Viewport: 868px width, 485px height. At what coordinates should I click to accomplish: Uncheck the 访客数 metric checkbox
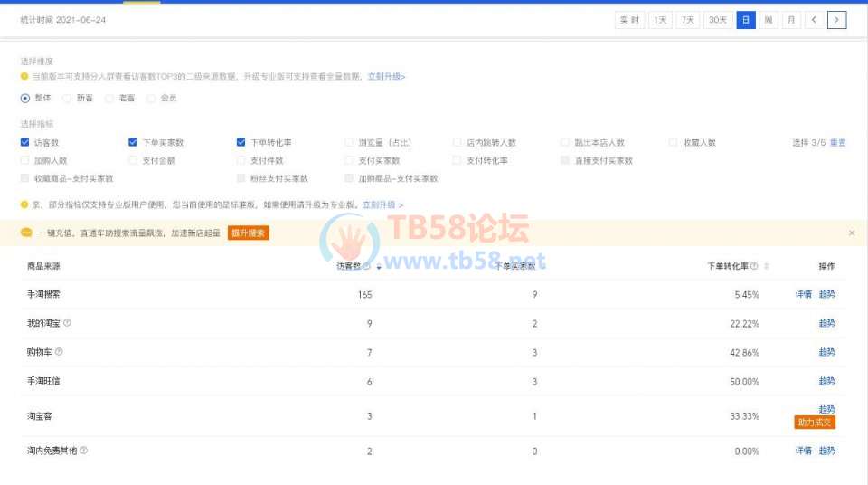point(25,142)
